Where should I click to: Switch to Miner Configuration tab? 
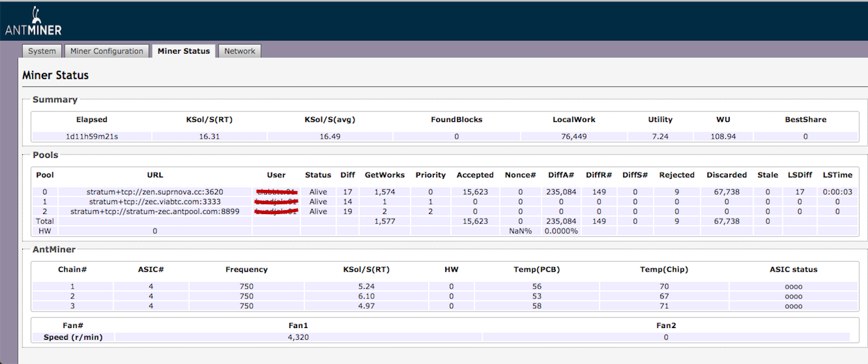pos(107,51)
